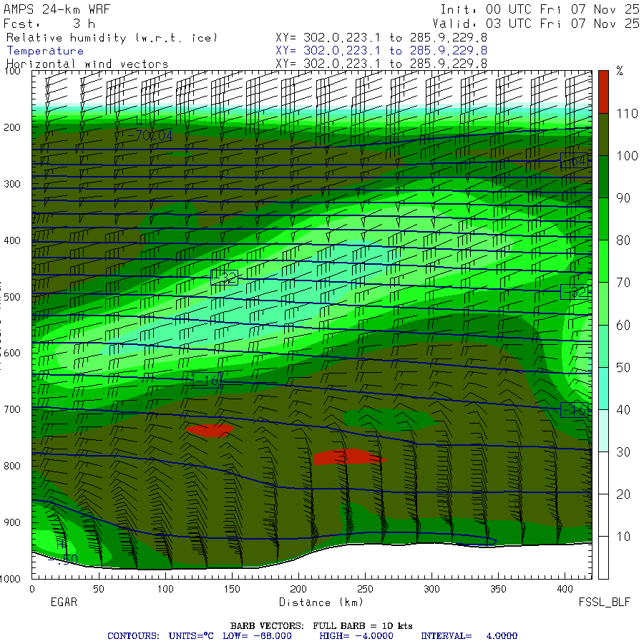Click the AMPS 24-km WRF title
Image resolution: width=644 pixels, height=644 pixels.
57,9
